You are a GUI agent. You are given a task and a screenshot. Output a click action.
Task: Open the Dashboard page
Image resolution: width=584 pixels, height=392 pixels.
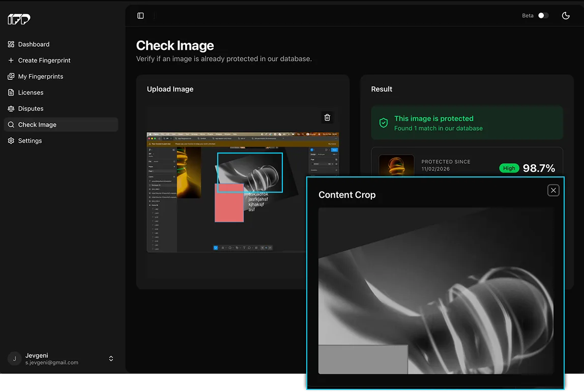61,44
